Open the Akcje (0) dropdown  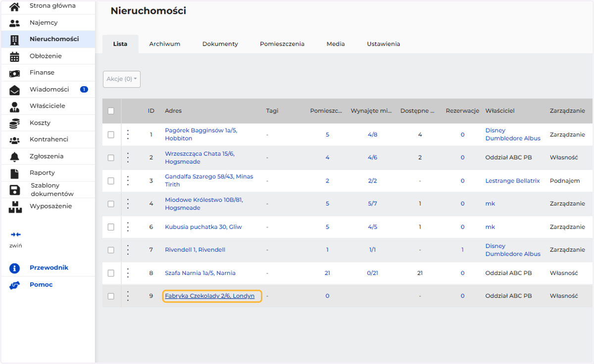coord(122,79)
